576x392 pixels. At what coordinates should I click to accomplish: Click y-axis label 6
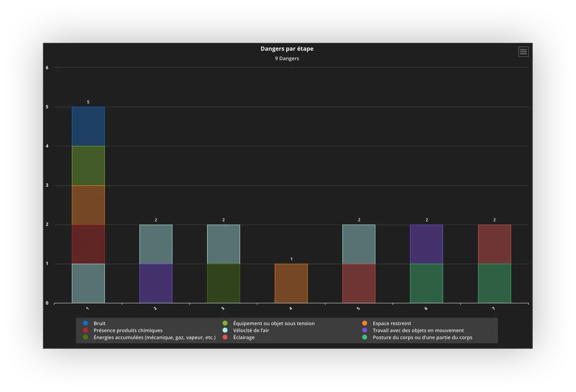[47, 68]
